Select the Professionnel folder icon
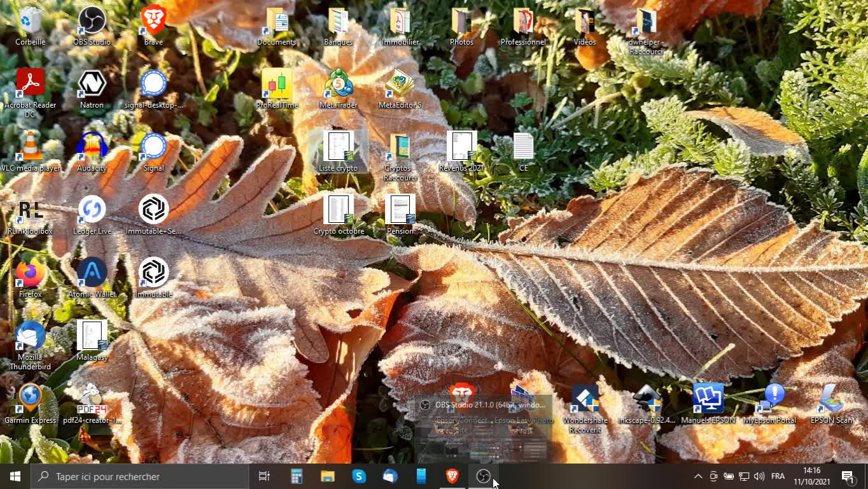Screen dimensions: 868x489 point(523,26)
